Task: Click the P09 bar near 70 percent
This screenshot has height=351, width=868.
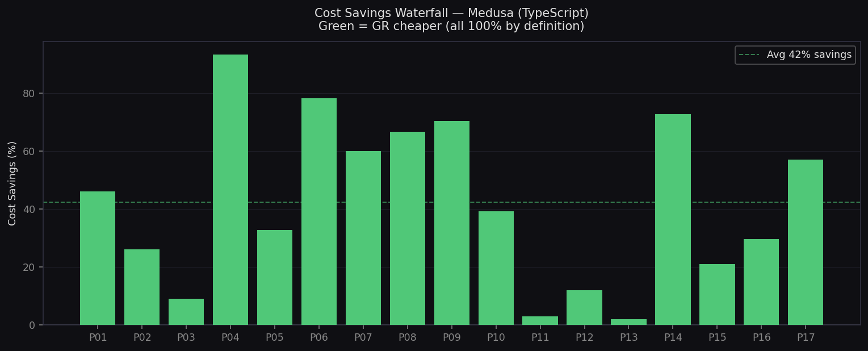Action: pos(451,222)
